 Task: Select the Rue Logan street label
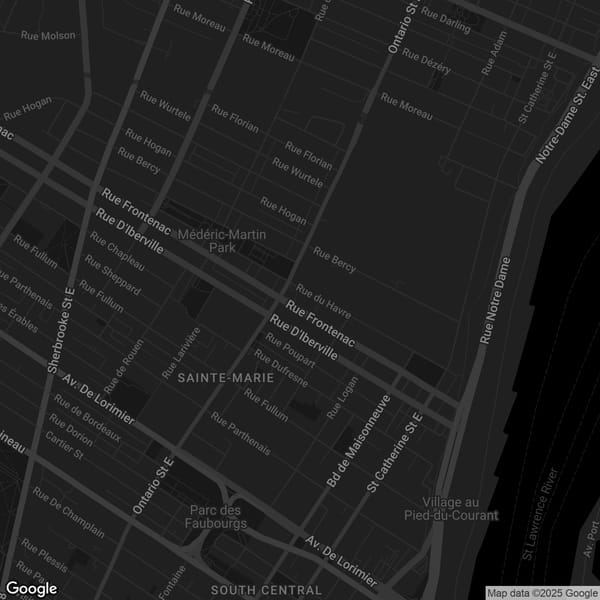(342, 397)
